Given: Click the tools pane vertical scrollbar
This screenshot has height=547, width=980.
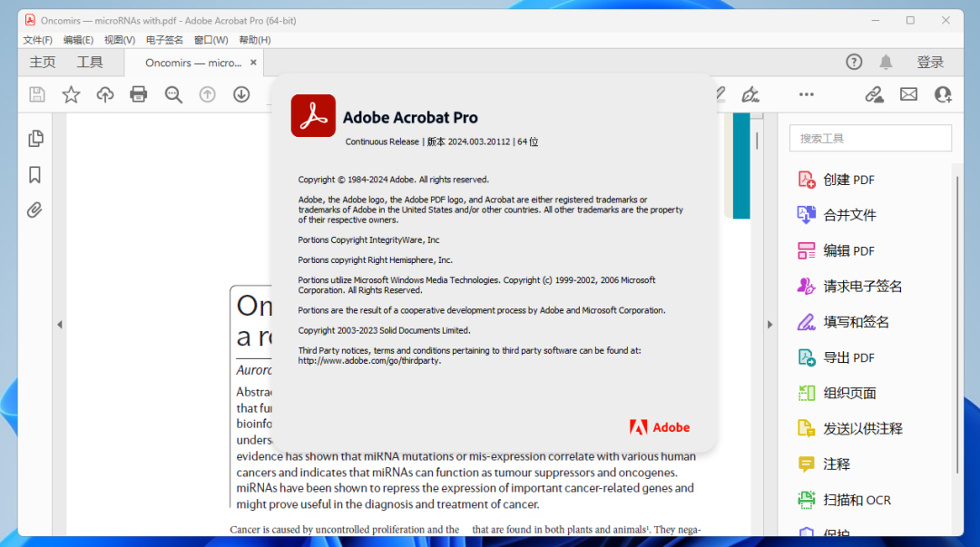Looking at the screenshot, I should (x=957, y=325).
